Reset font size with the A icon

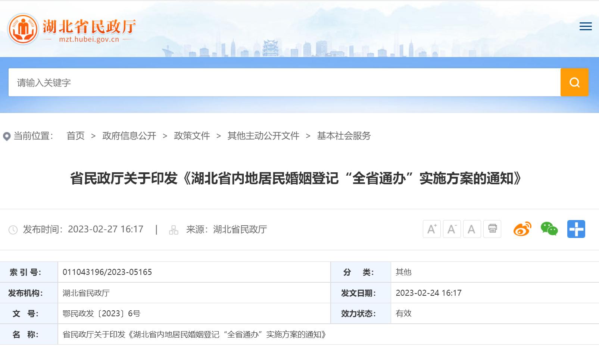click(472, 229)
